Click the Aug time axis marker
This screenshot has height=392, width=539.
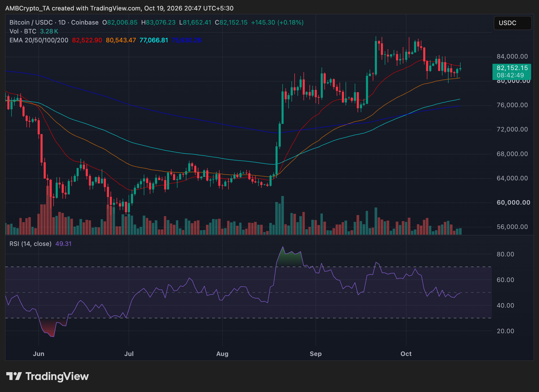pos(222,354)
